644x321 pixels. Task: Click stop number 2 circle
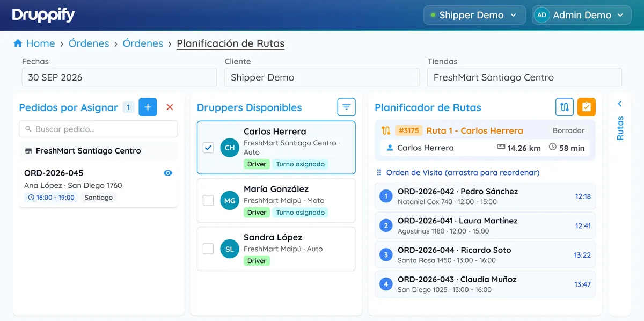(x=385, y=226)
